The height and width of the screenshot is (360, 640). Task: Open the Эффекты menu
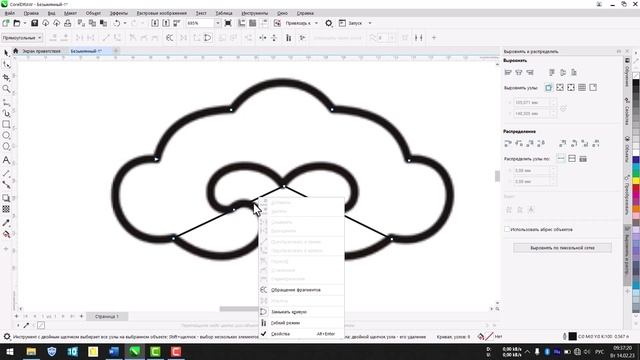click(119, 13)
